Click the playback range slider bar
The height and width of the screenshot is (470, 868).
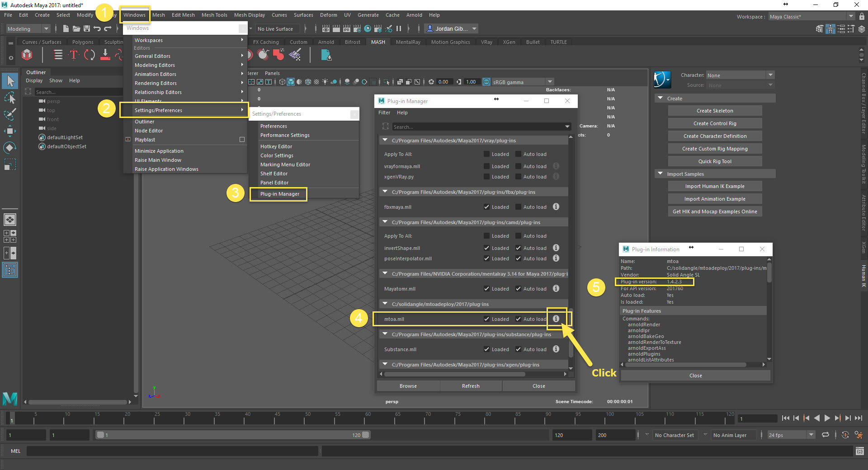(233, 435)
